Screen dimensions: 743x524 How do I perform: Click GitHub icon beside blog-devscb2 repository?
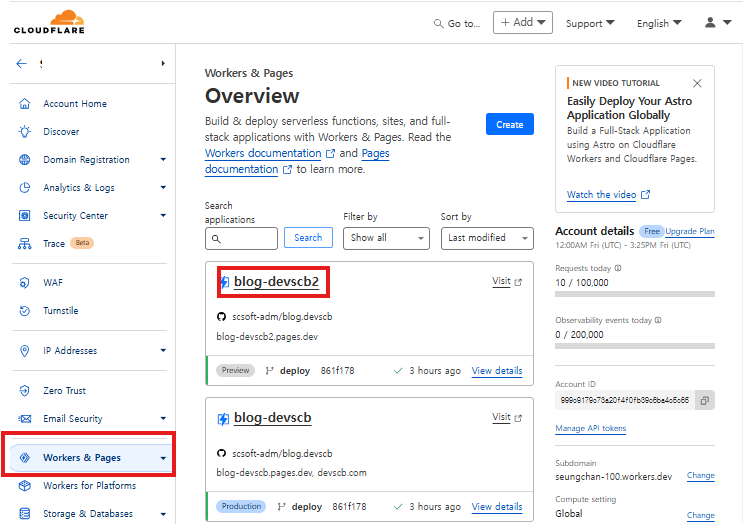(221, 316)
